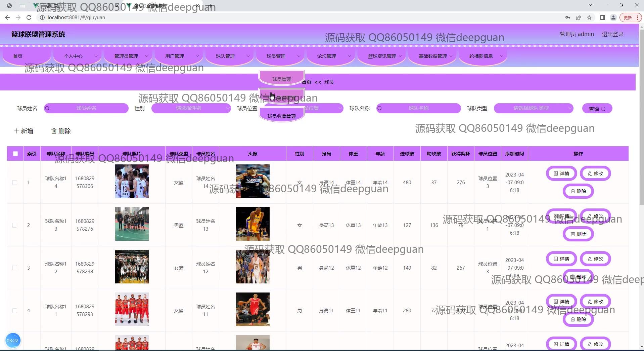Click inside the 球员姓名 search field
Viewport: 644px width, 351px height.
(x=86, y=108)
